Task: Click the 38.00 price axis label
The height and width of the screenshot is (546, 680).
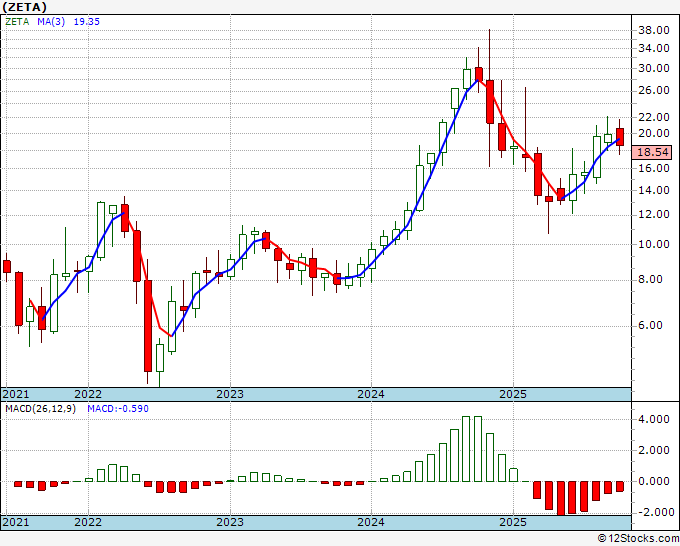Action: pos(654,30)
